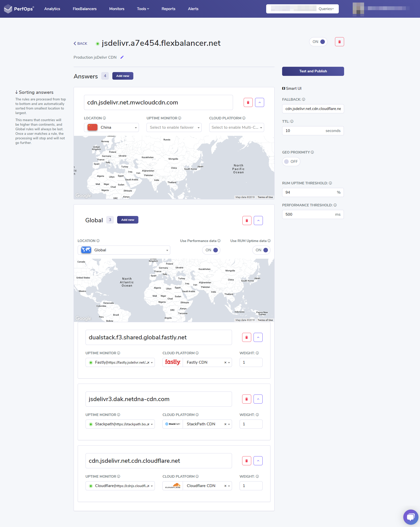Toggle the flexbalancer ON switch

pyautogui.click(x=318, y=42)
